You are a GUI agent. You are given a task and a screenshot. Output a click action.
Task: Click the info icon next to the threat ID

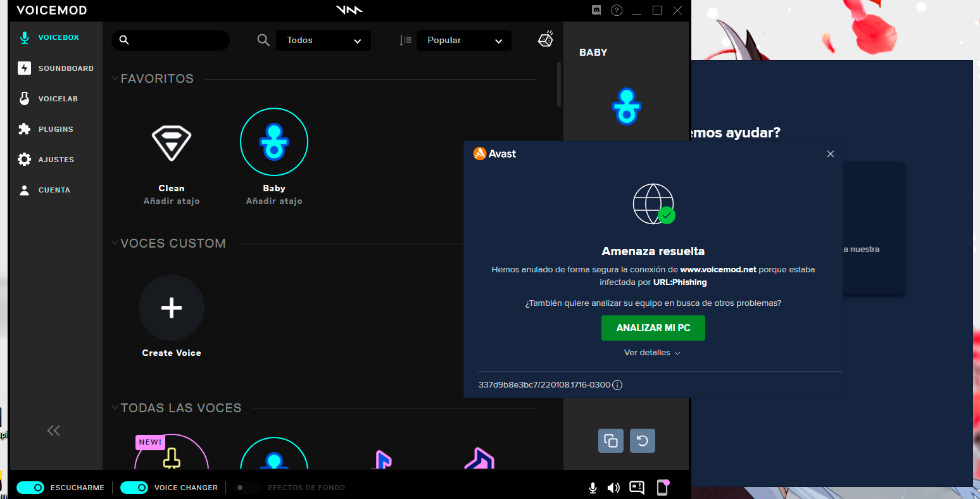click(617, 385)
